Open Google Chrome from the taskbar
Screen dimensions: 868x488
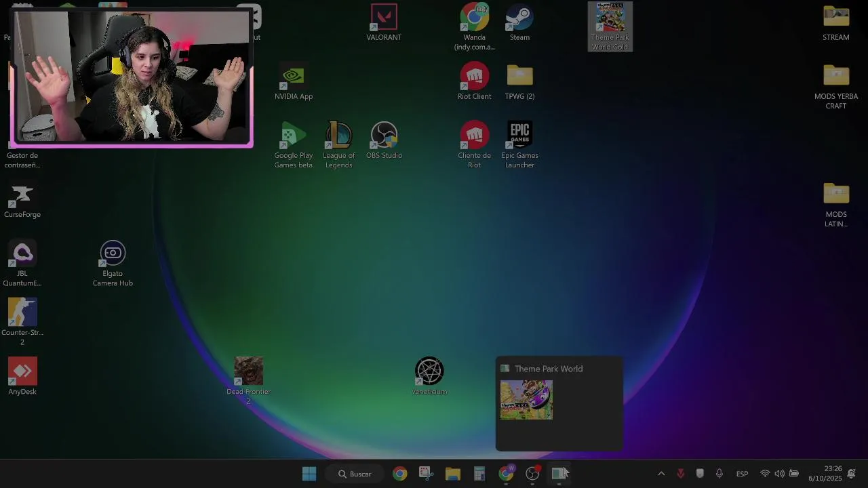(x=399, y=474)
